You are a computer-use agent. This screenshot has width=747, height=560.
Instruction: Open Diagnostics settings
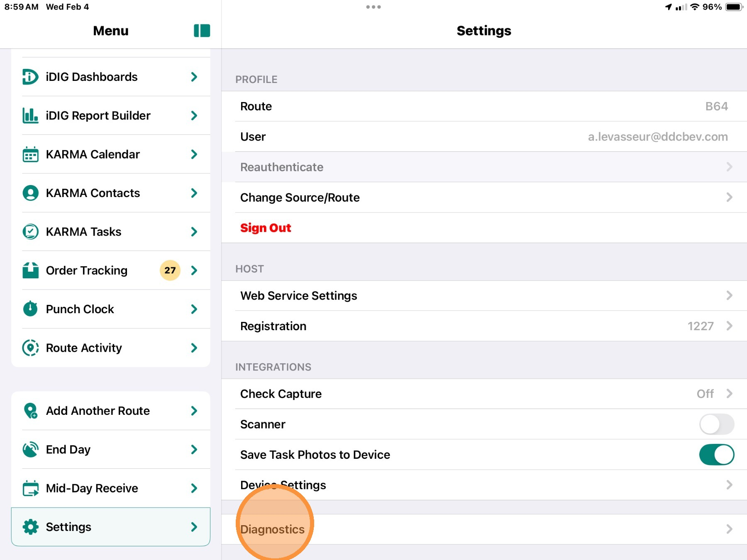484,529
